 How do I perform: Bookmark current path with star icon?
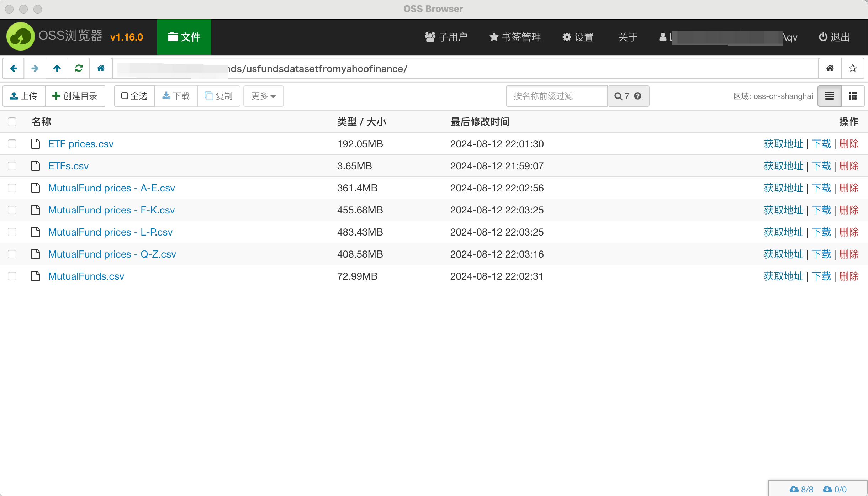coord(852,68)
